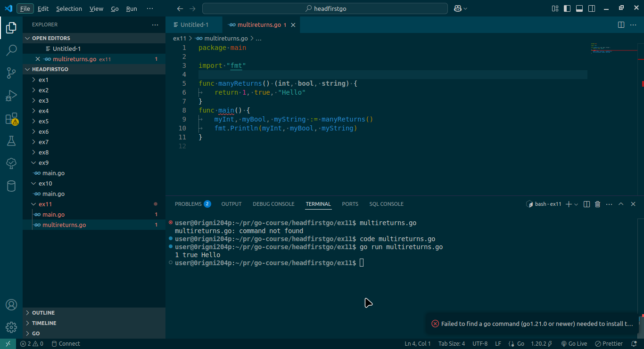This screenshot has height=349, width=644.
Task: Click Prettier in status bar
Action: tap(609, 344)
